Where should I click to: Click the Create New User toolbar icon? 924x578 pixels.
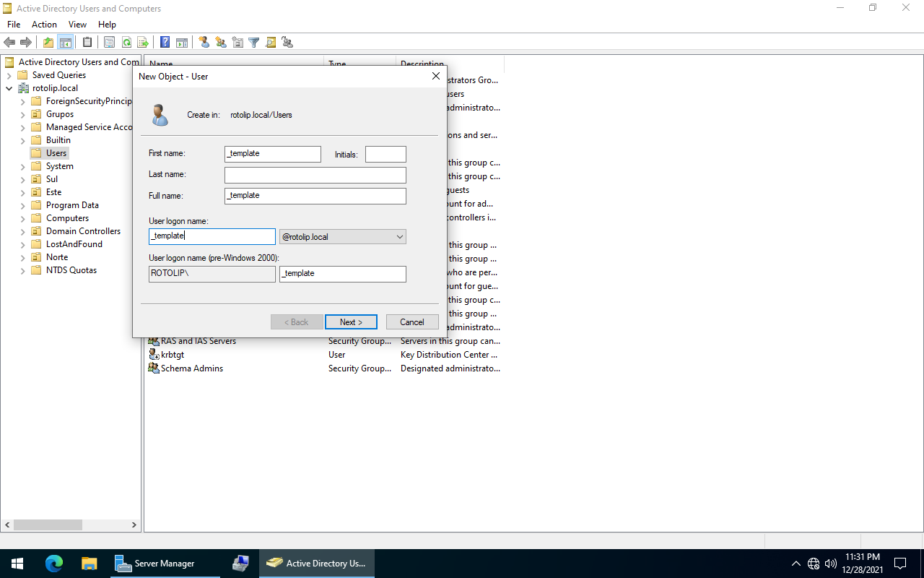[204, 43]
